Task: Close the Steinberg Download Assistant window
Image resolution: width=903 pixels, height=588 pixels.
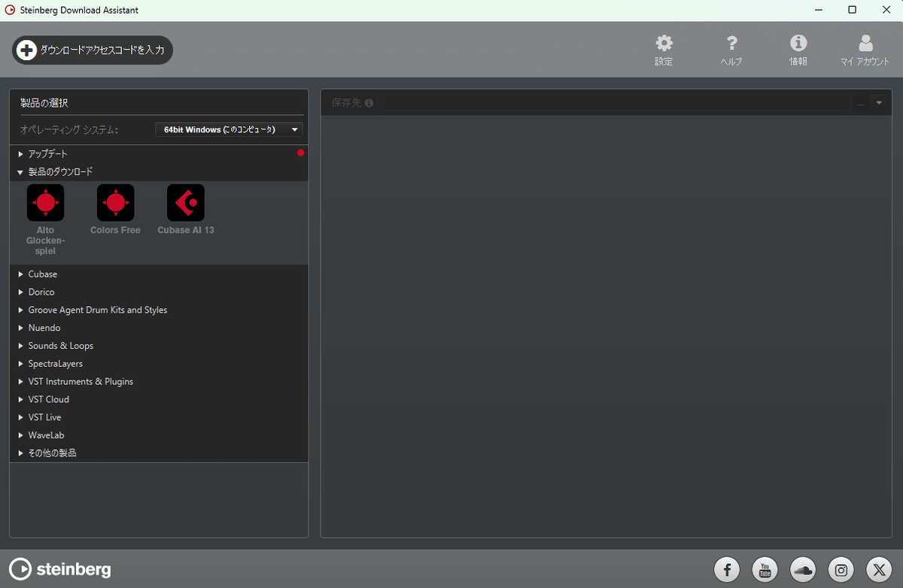Action: (x=886, y=10)
